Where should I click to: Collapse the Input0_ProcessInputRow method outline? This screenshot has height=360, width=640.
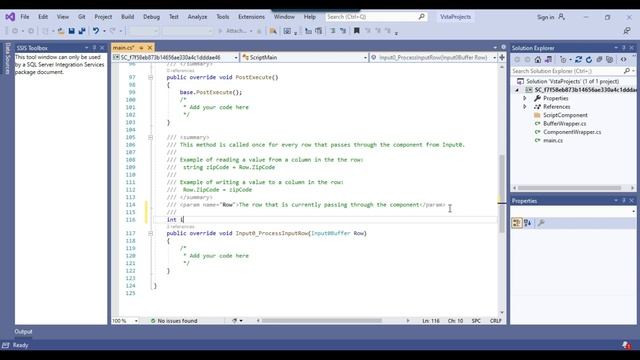[150, 233]
